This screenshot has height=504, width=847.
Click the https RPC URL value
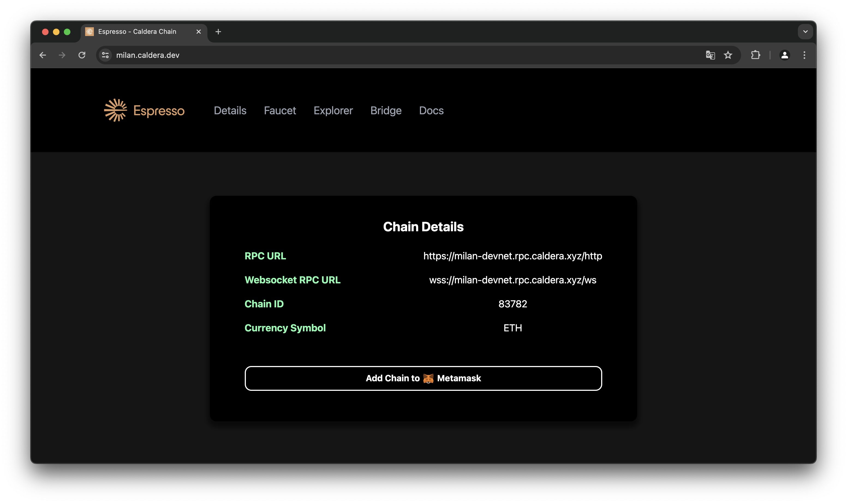click(x=513, y=256)
